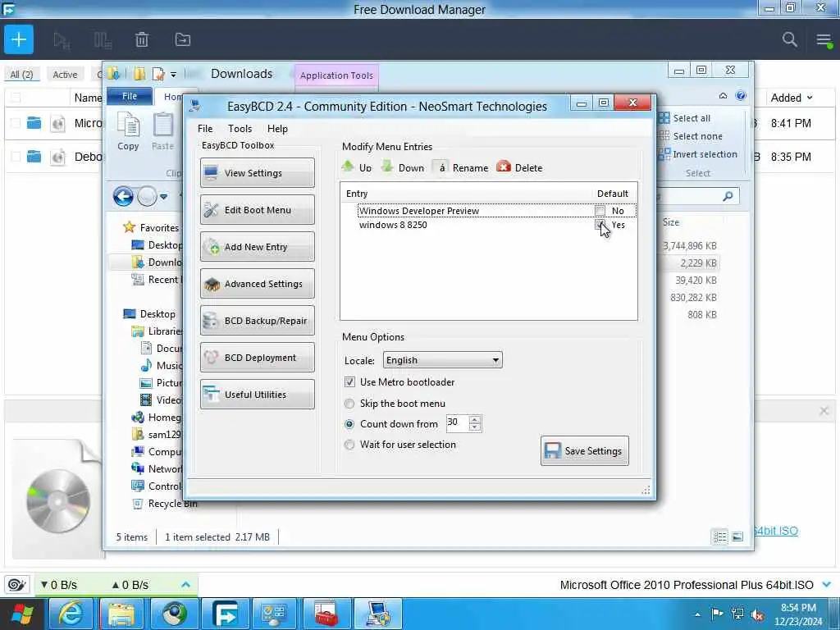
Task: Open EasyBCD File menu
Action: pyautogui.click(x=204, y=129)
